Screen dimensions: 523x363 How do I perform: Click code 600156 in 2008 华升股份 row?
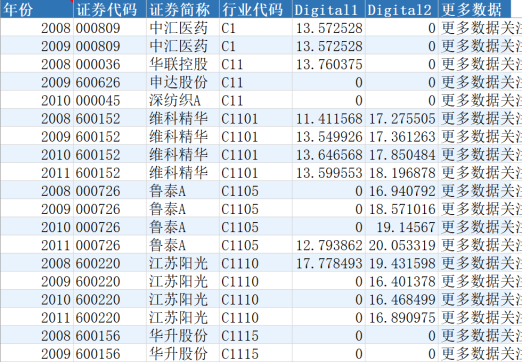[110, 335]
